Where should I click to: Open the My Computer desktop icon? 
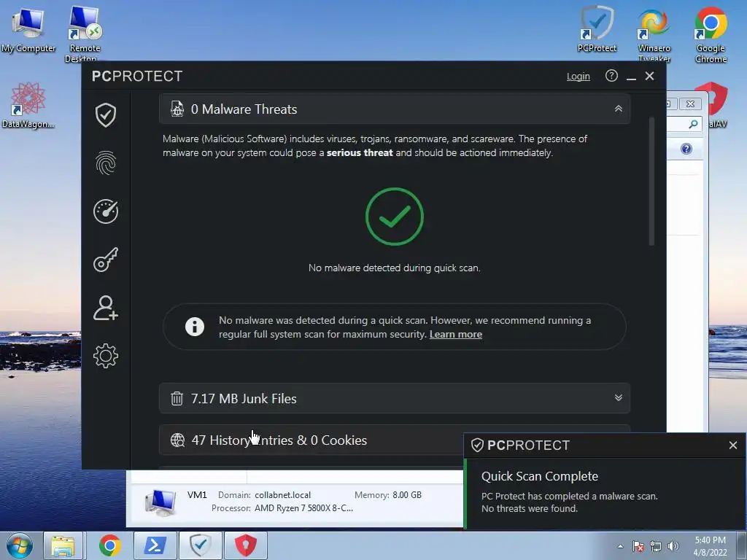[x=28, y=29]
